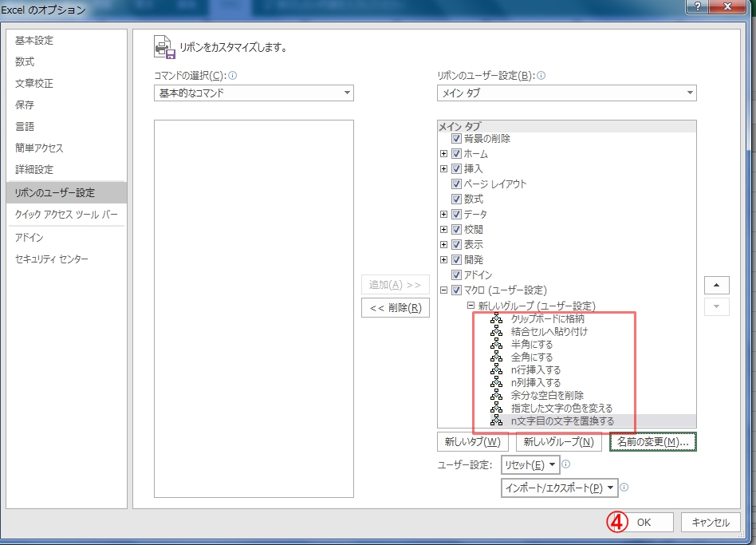Toggle the 挿入 tab checkbox
Image resolution: width=756 pixels, height=545 pixels.
point(456,169)
